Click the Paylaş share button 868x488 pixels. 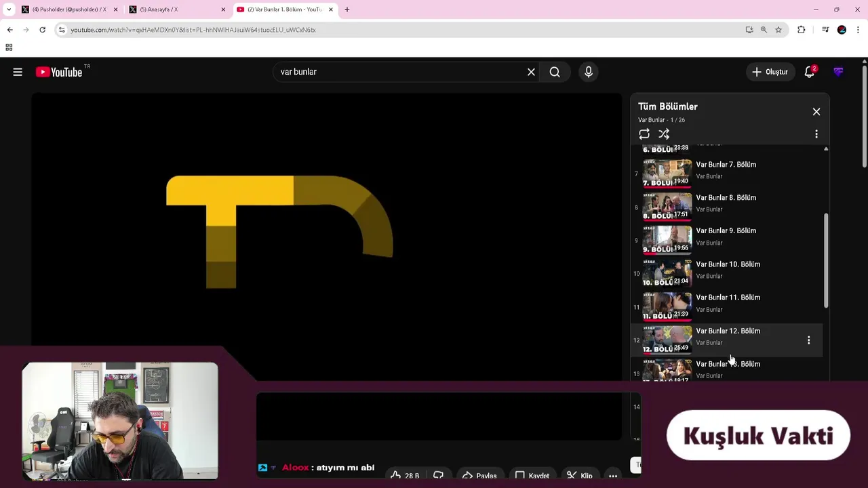[479, 476]
